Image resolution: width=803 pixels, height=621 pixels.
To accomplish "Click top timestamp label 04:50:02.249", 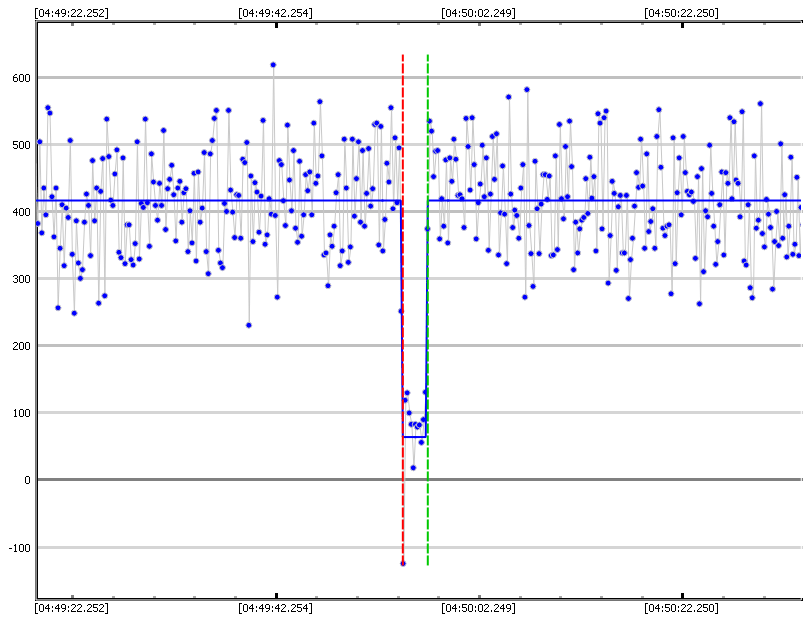I will click(478, 13).
